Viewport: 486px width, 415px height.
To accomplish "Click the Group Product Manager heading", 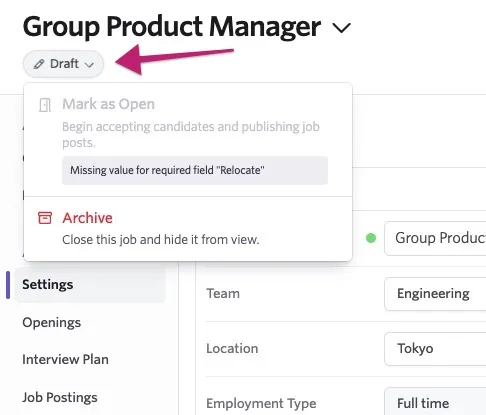I will point(172,27).
